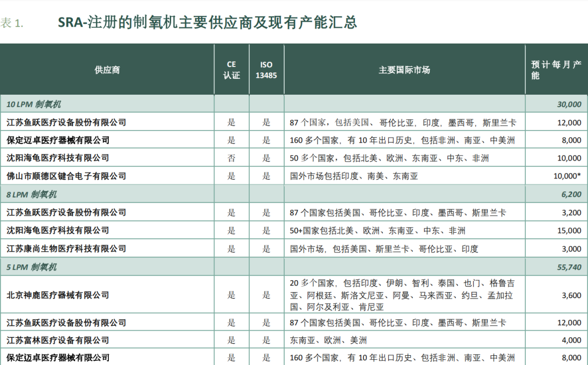Click the ISO '是' cell in 佛山市顺德区键合电子 row
The height and width of the screenshot is (365, 588).
point(266,176)
